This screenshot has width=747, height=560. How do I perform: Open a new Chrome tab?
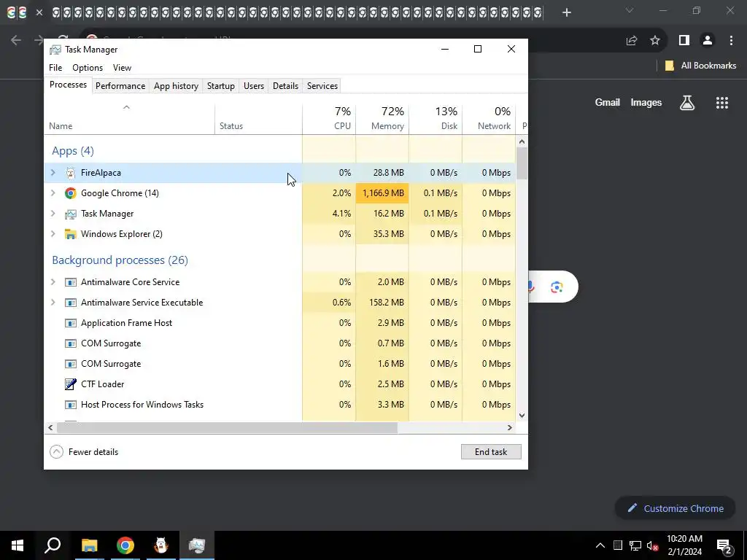pos(566,12)
